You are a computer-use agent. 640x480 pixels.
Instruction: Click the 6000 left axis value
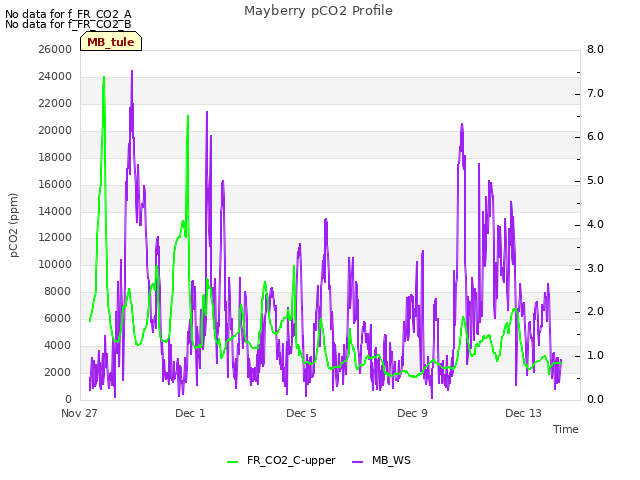tap(57, 318)
